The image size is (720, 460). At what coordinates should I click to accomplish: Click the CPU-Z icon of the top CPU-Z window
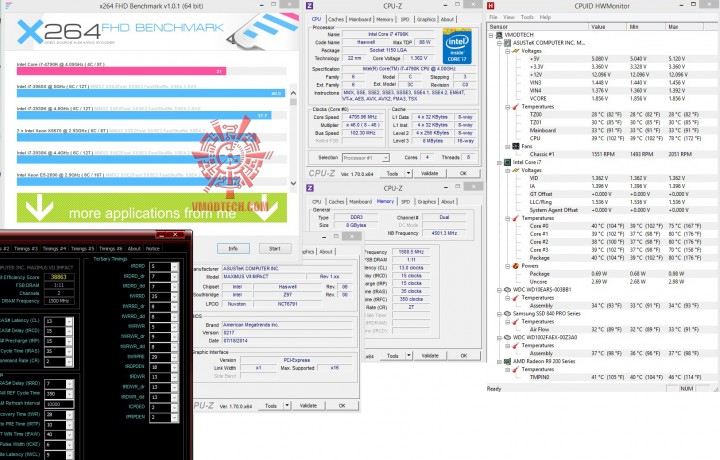(x=309, y=6)
